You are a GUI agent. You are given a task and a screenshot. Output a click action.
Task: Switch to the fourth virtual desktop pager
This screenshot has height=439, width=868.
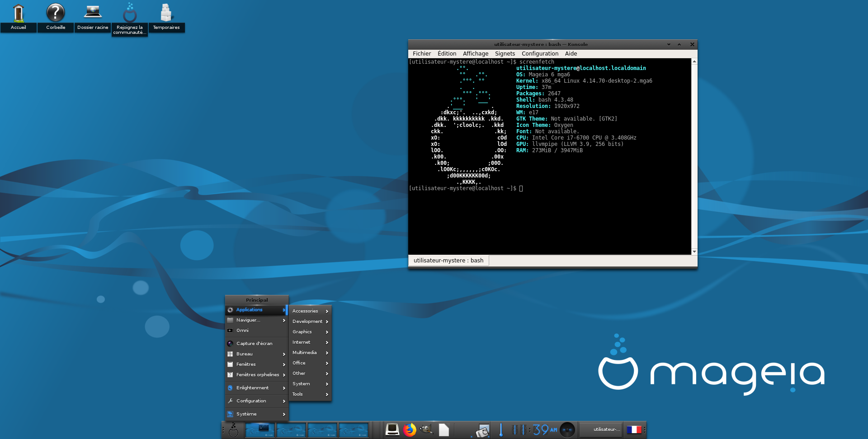(354, 430)
